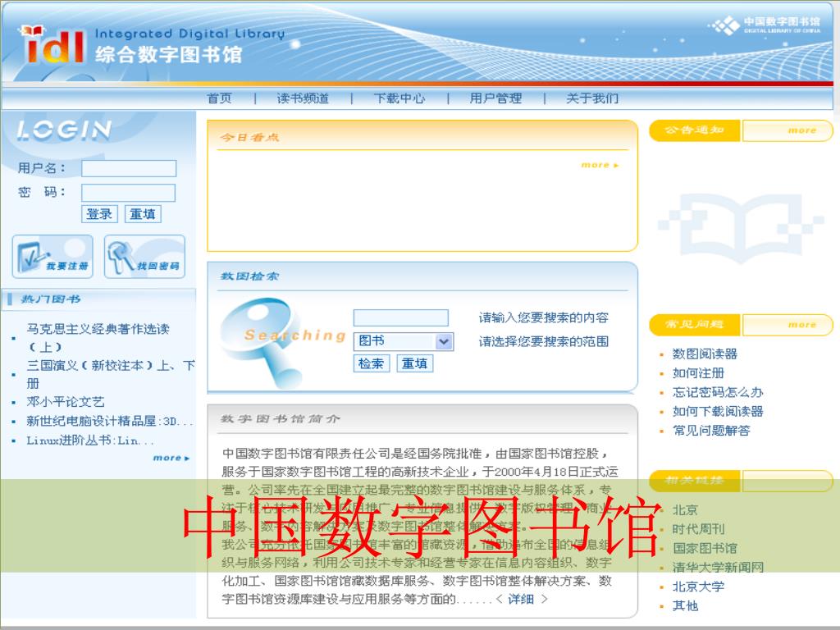Image resolution: width=840 pixels, height=630 pixels.
Task: Focus the 用户名 input field
Action: pyautogui.click(x=129, y=168)
